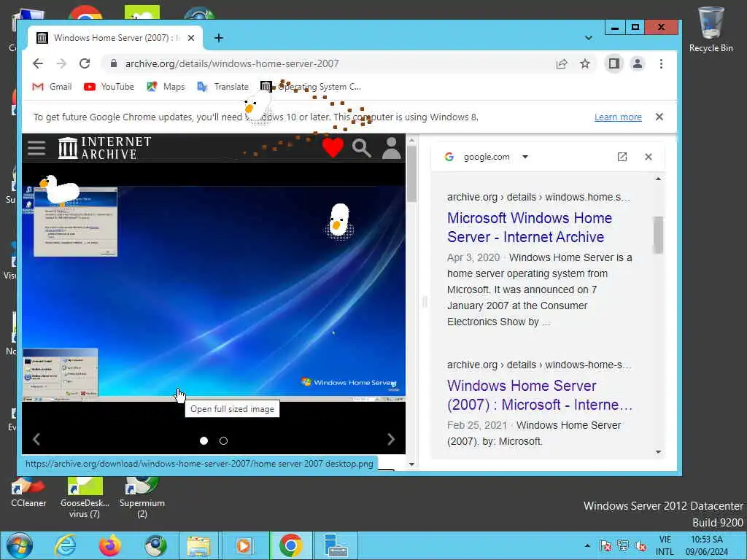Screen dimensions: 747x560
Task: Select the second carousel dot
Action: coord(223,441)
